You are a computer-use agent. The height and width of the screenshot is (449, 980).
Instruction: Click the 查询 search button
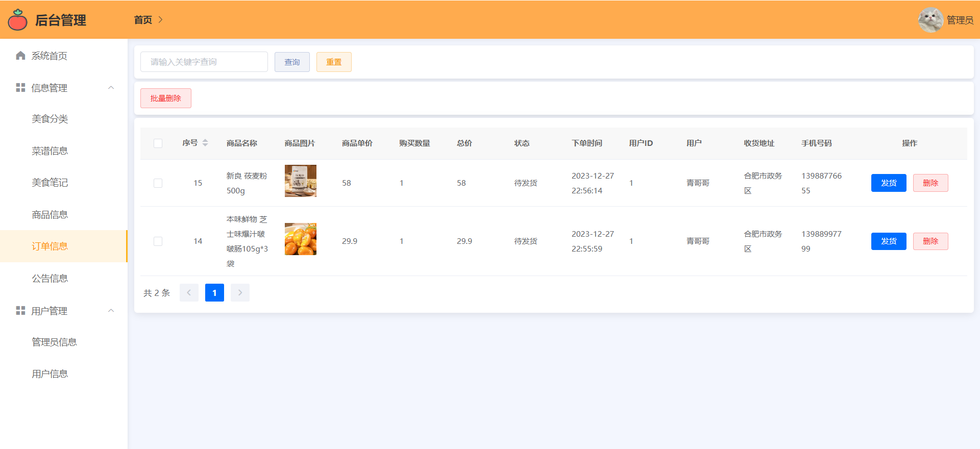pos(292,62)
